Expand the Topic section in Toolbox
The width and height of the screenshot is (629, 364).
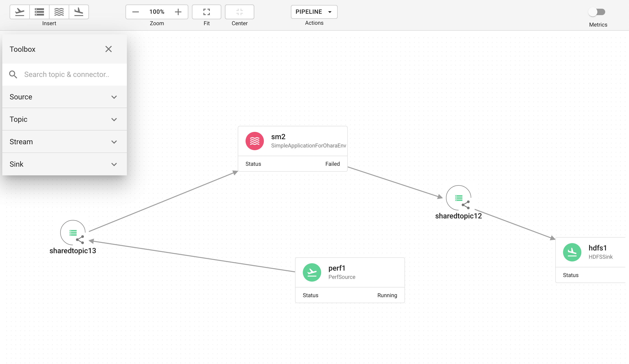[x=65, y=119]
